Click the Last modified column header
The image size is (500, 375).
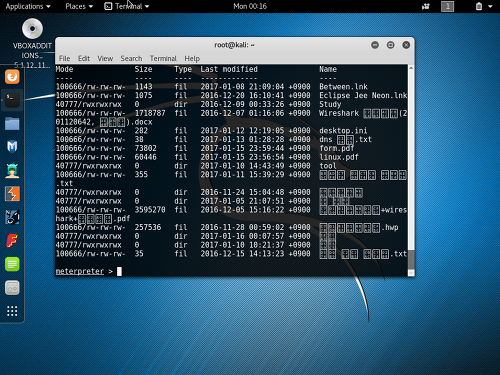pos(229,69)
